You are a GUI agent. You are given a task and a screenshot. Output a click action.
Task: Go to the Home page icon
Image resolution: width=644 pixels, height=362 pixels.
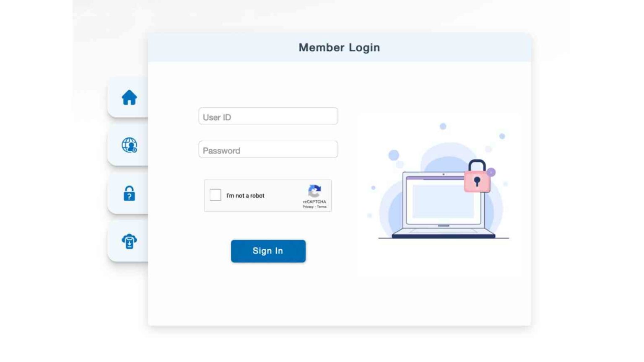(129, 97)
